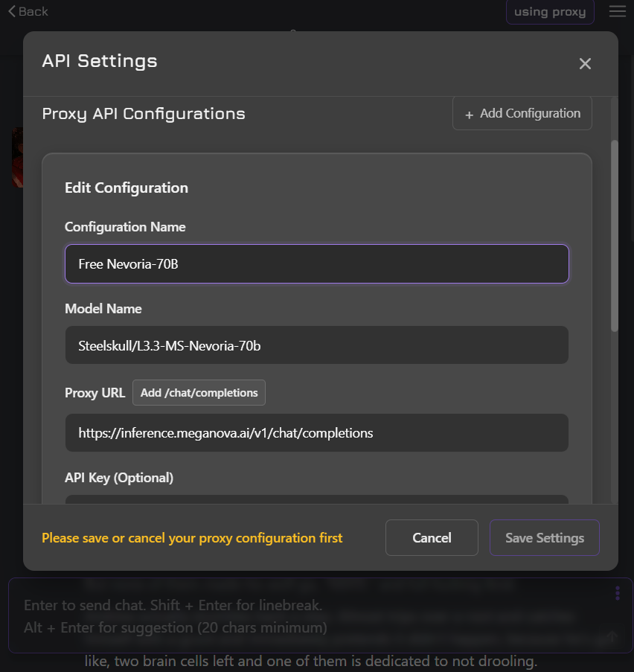Click the save-or-cancel warning message
Viewport: 634px width, 672px height.
[x=192, y=538]
